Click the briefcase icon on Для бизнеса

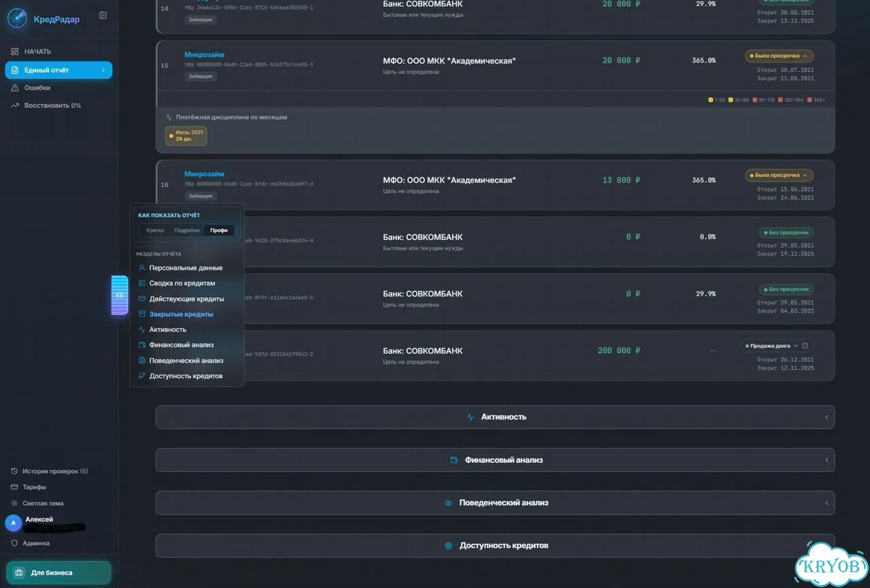19,572
